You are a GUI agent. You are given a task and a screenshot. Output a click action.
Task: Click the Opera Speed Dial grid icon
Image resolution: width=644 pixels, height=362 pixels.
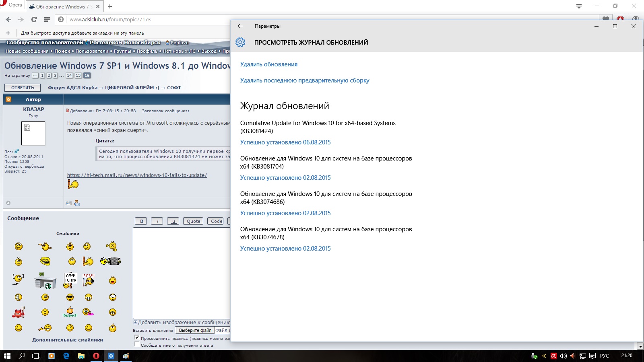pyautogui.click(x=47, y=19)
